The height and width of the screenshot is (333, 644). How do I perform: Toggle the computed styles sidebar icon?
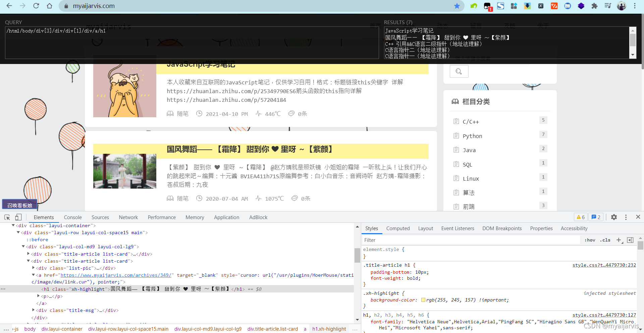point(630,240)
